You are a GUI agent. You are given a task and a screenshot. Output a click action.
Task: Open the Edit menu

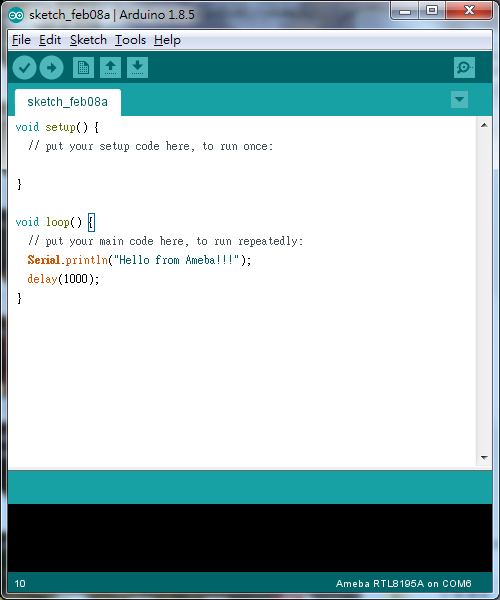pyautogui.click(x=50, y=40)
